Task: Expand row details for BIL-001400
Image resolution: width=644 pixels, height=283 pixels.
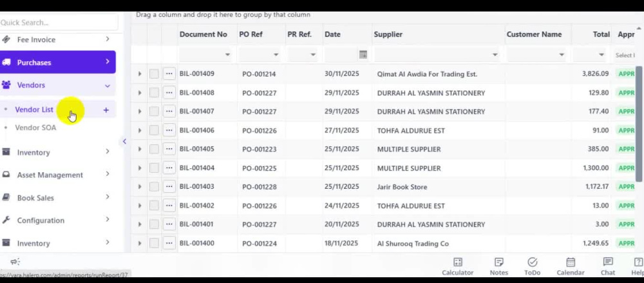Action: [x=140, y=244]
